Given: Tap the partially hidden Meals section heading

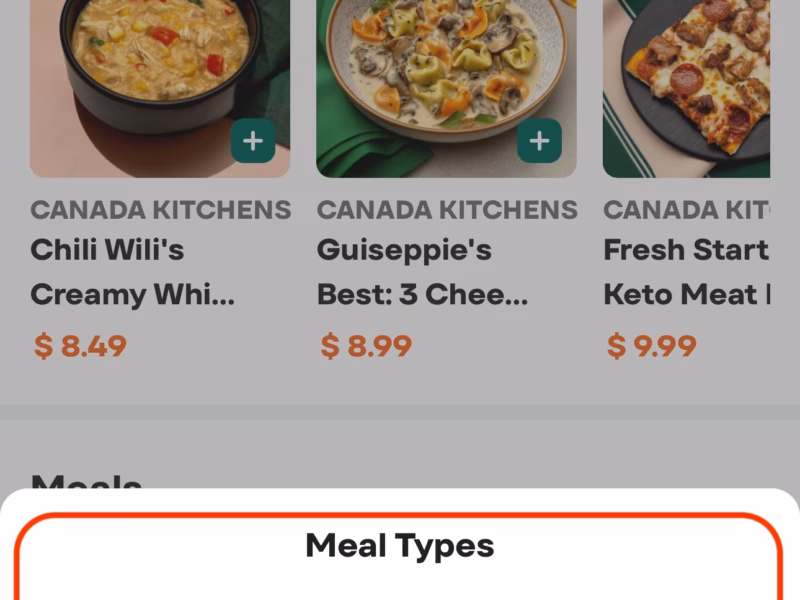Looking at the screenshot, I should pyautogui.click(x=86, y=482).
